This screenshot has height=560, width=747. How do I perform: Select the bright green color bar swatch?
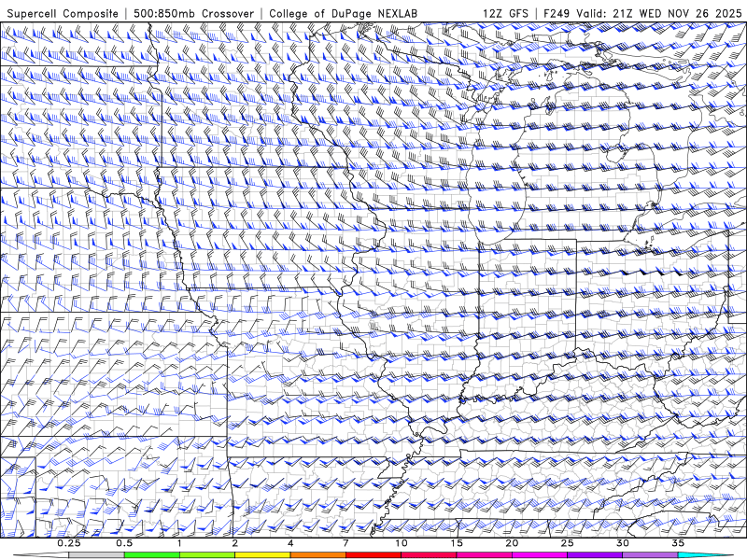152,555
